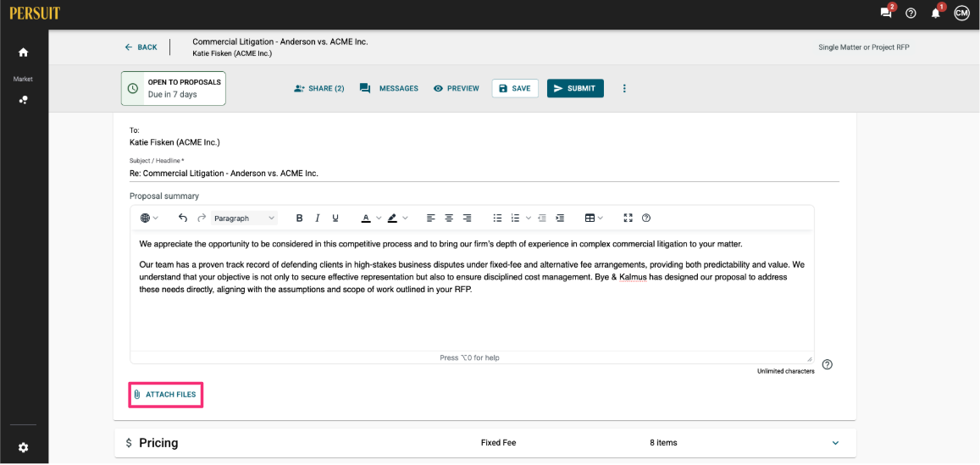Insert a bulleted list
The image size is (980, 465).
tap(497, 219)
